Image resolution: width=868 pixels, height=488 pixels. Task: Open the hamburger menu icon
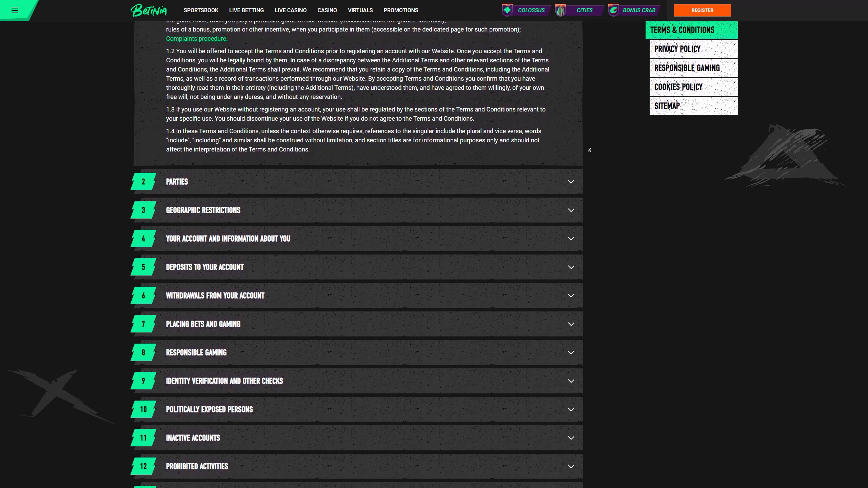[15, 10]
